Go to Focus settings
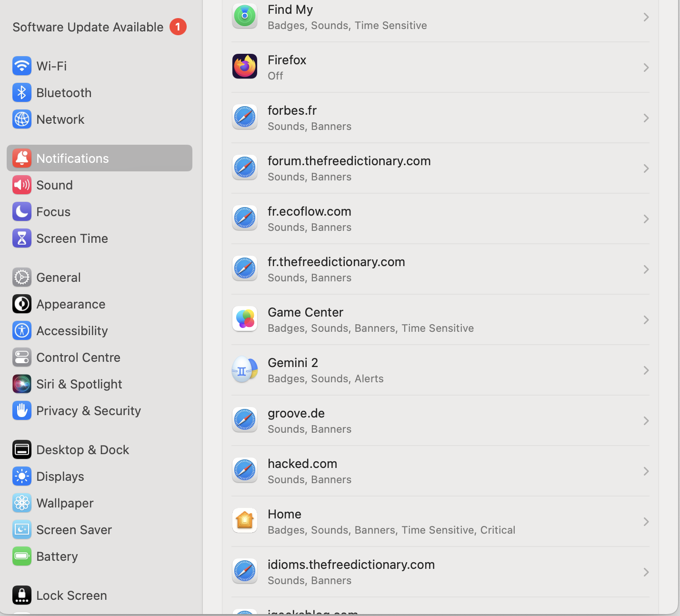The image size is (680, 616). click(x=100, y=211)
